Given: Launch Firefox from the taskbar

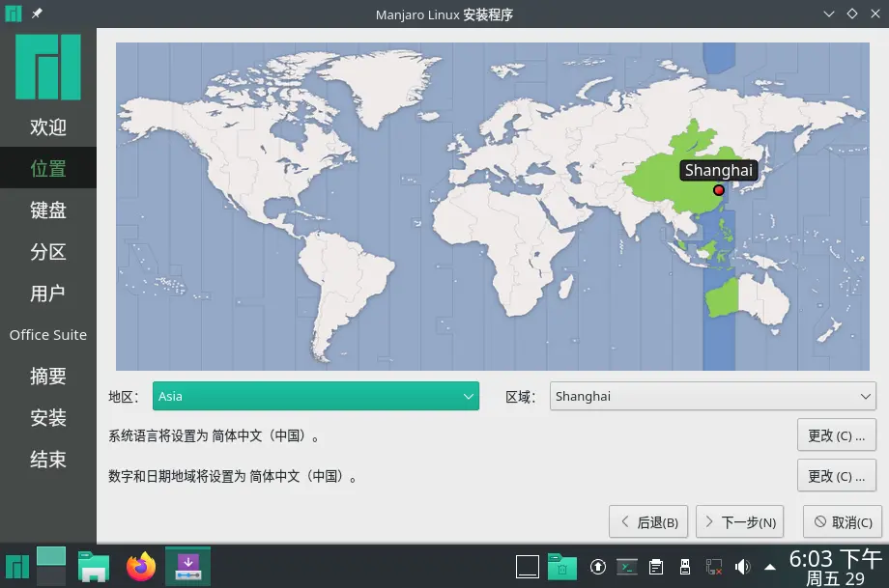Looking at the screenshot, I should 140,567.
